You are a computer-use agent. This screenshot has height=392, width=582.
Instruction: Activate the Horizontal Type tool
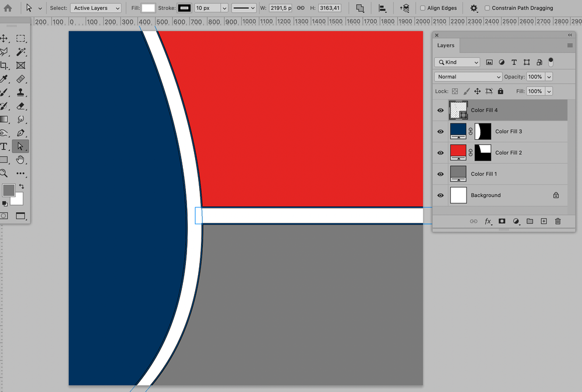(4, 146)
